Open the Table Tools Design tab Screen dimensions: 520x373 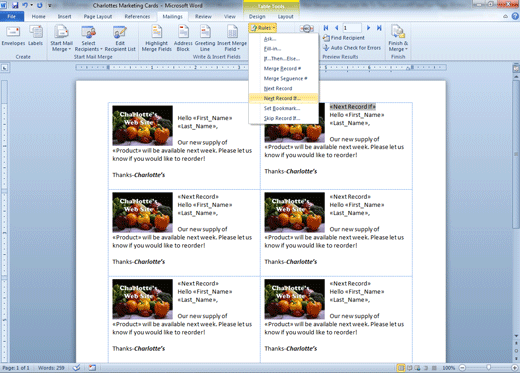(257, 16)
